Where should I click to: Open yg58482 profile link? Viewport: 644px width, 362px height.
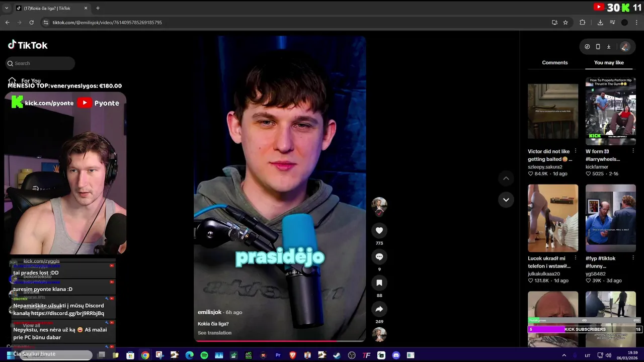point(596,274)
